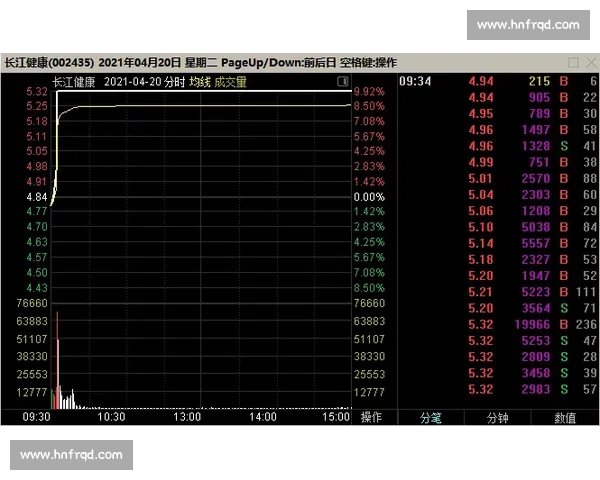Switch to the 分钟 tab
This screenshot has height=480, width=600.
pos(497,418)
